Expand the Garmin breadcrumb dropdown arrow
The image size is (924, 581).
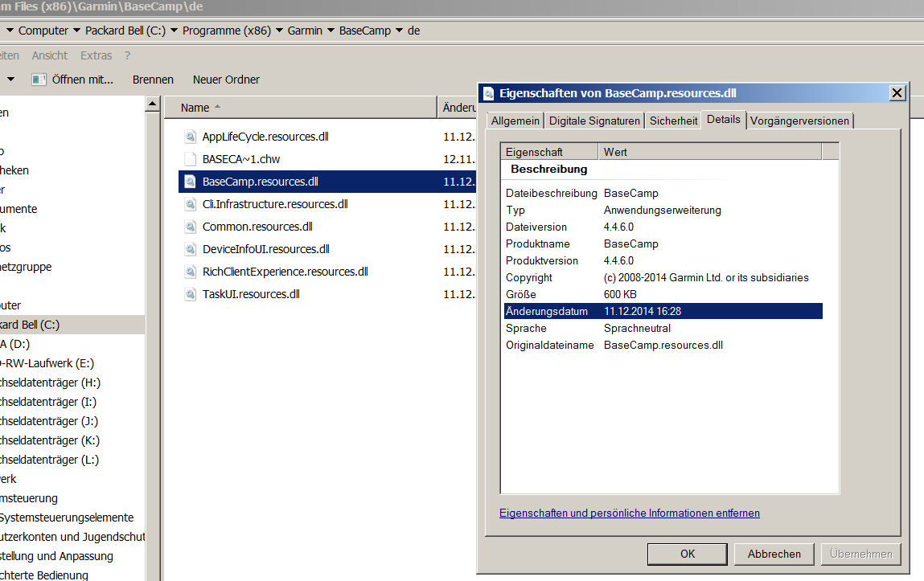tap(331, 31)
